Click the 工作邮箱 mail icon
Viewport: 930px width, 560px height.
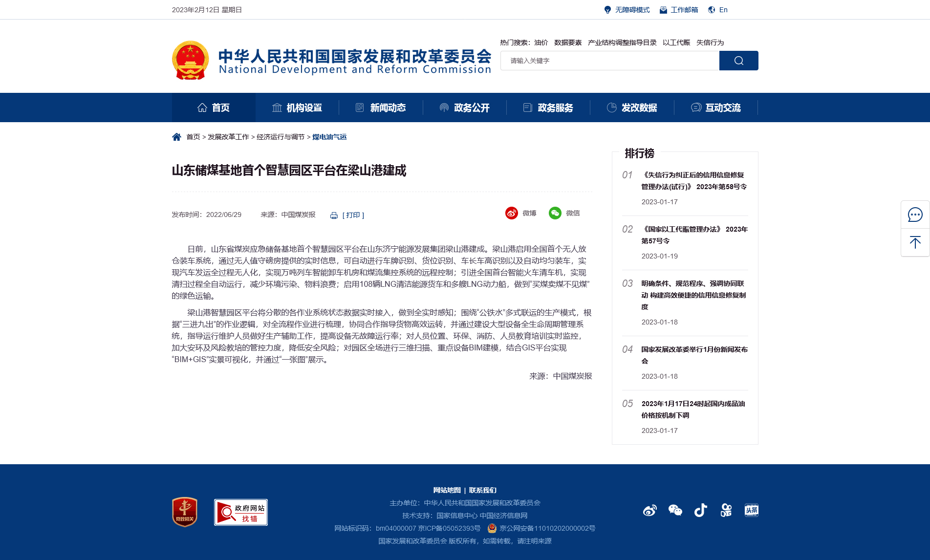[x=663, y=10]
